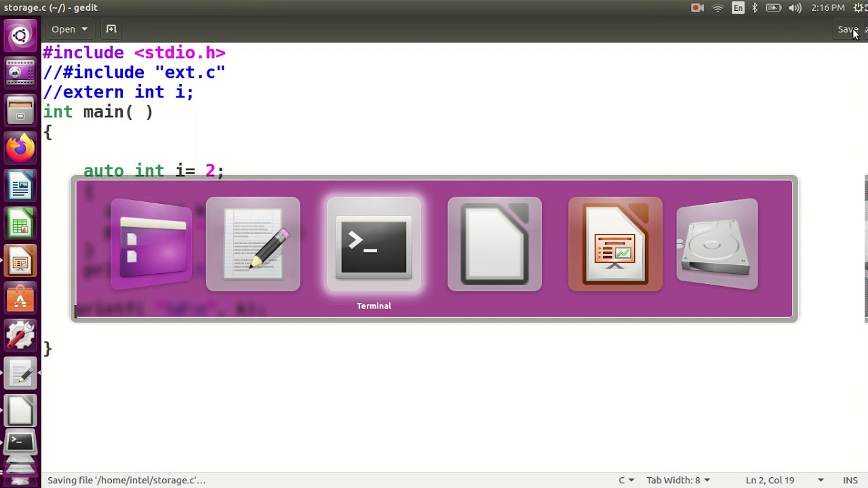Select gedit text editor in app switcher
The height and width of the screenshot is (488, 868).
tap(253, 244)
